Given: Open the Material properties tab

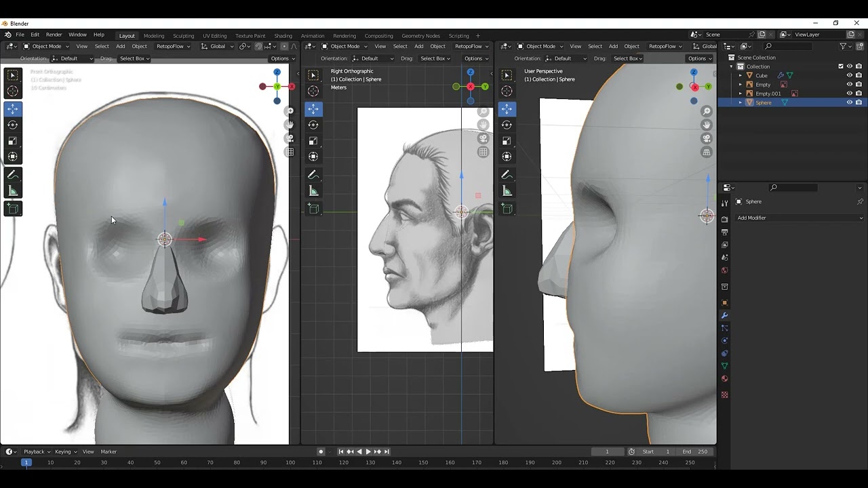Looking at the screenshot, I should point(724,379).
